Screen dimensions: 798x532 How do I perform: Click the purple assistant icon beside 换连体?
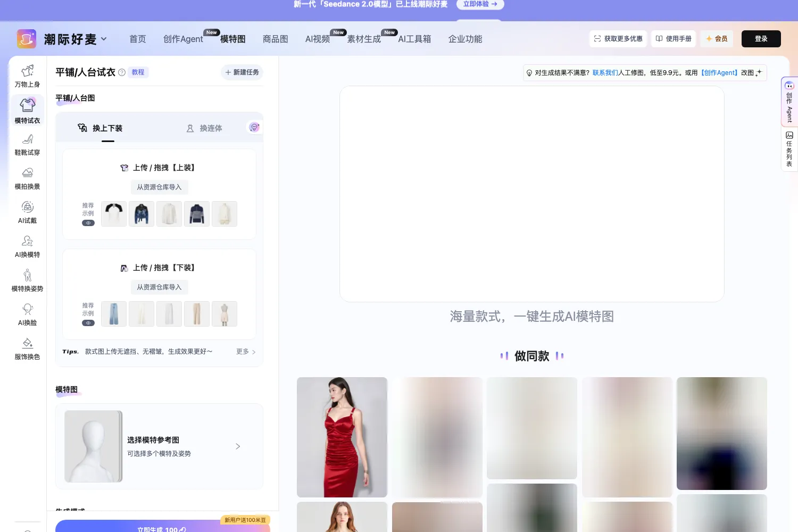[254, 127]
